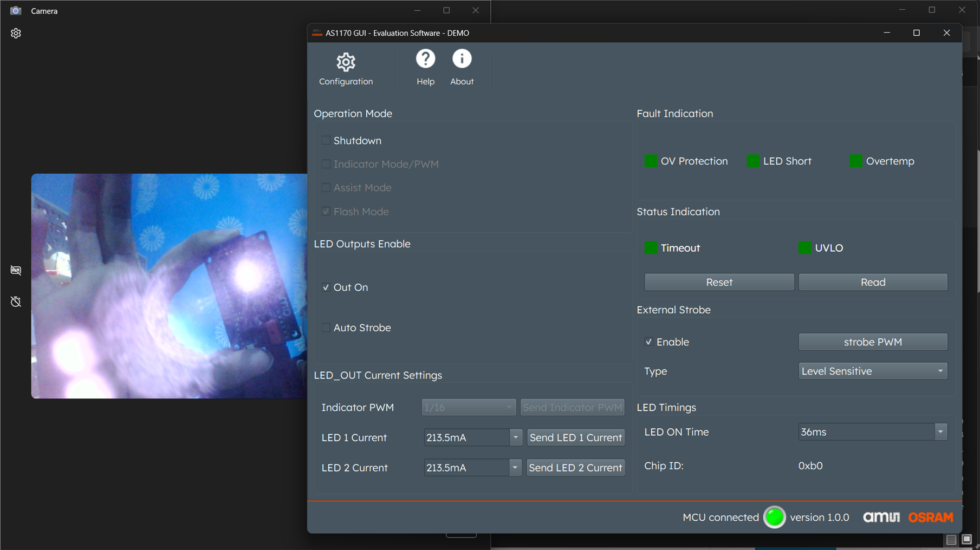The height and width of the screenshot is (550, 980).
Task: Open the About info icon
Action: [462, 59]
